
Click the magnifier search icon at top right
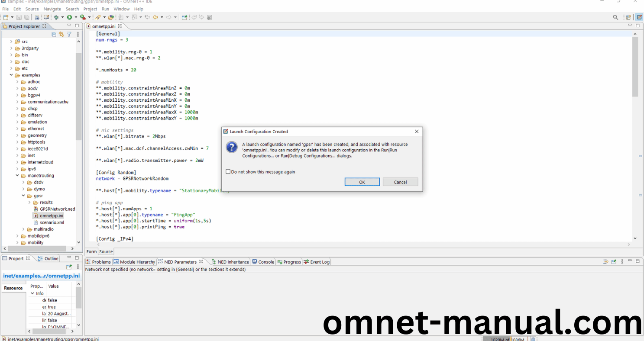[615, 17]
